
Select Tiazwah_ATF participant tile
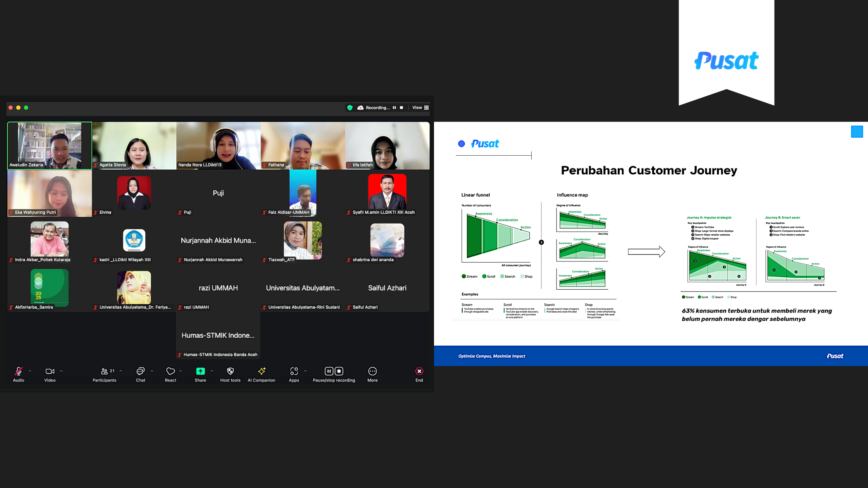coord(303,241)
